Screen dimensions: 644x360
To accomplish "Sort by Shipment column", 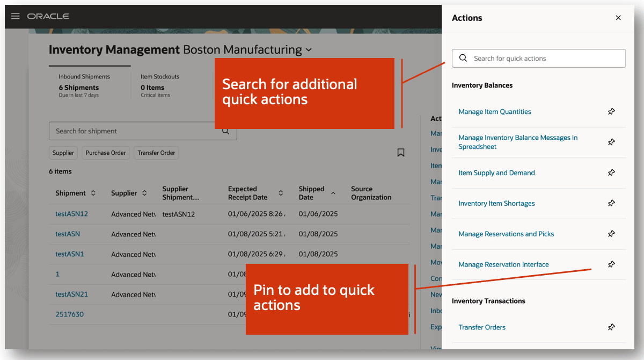I will pyautogui.click(x=93, y=193).
